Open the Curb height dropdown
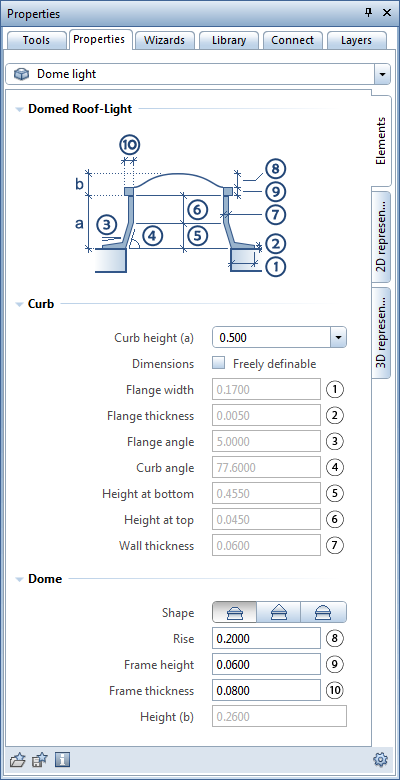The width and height of the screenshot is (400, 780). [338, 338]
